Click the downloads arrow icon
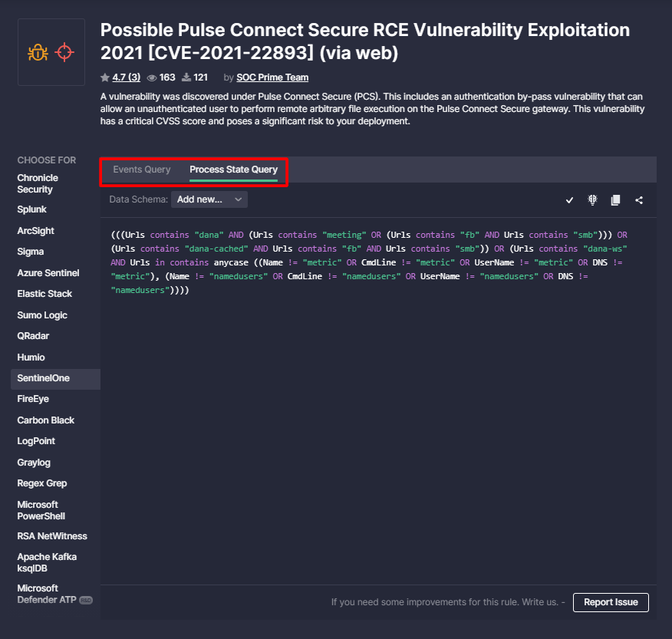This screenshot has height=639, width=672. pos(186,77)
